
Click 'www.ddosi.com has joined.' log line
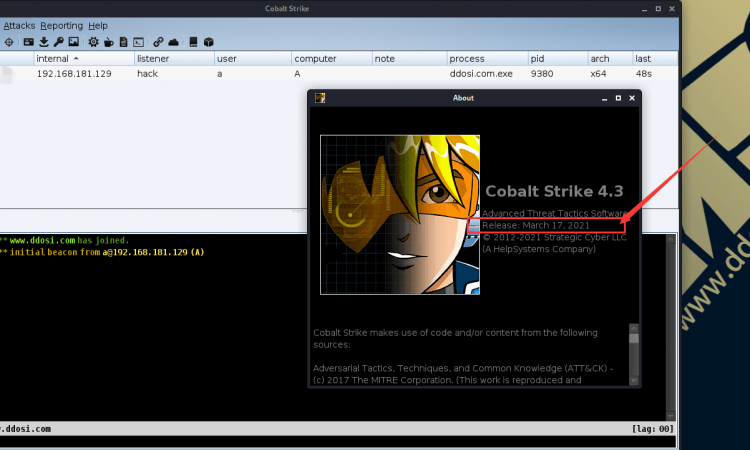coord(69,240)
